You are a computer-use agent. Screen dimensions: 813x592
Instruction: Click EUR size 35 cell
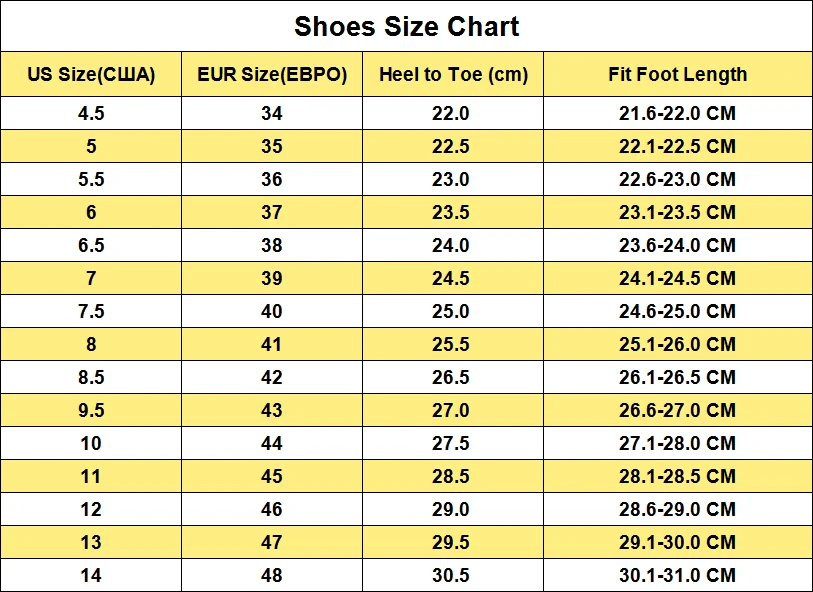[272, 146]
